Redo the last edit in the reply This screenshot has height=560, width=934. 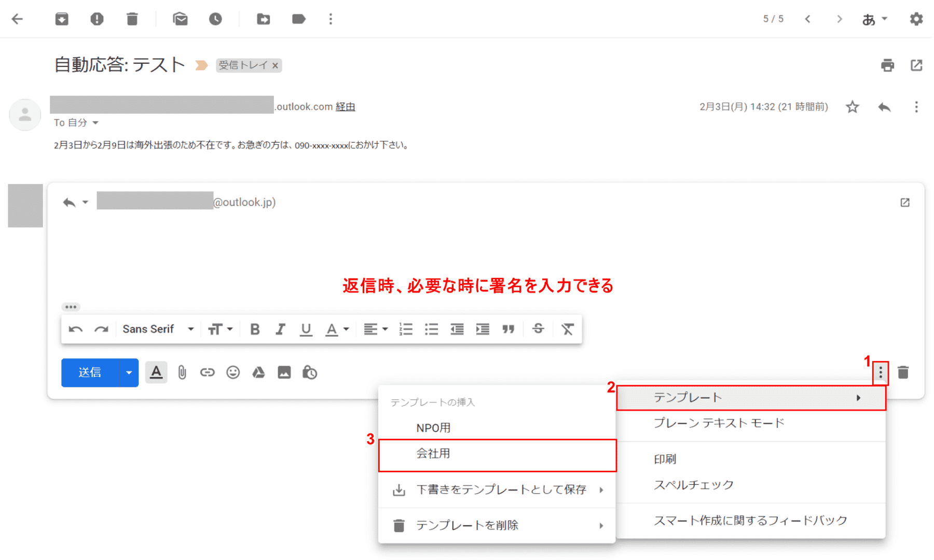coord(101,329)
